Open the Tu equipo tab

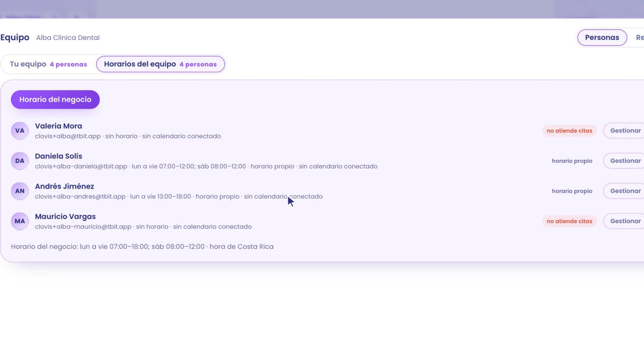point(48,64)
